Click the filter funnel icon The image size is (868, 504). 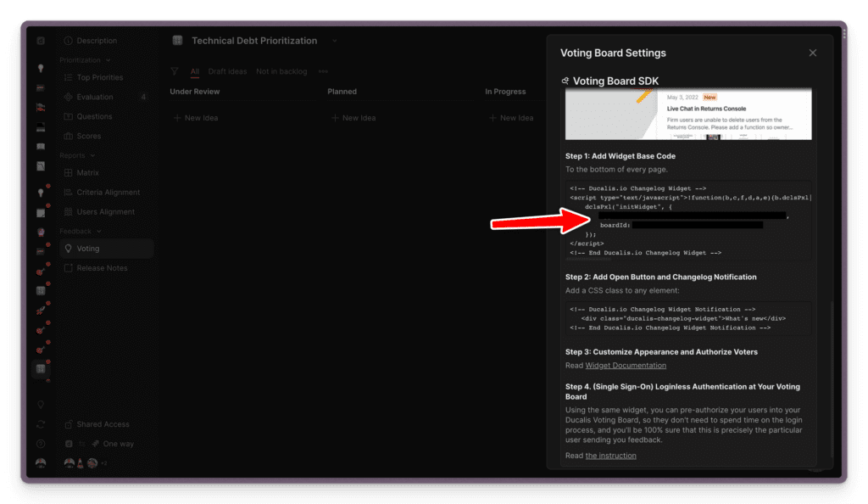click(x=175, y=71)
